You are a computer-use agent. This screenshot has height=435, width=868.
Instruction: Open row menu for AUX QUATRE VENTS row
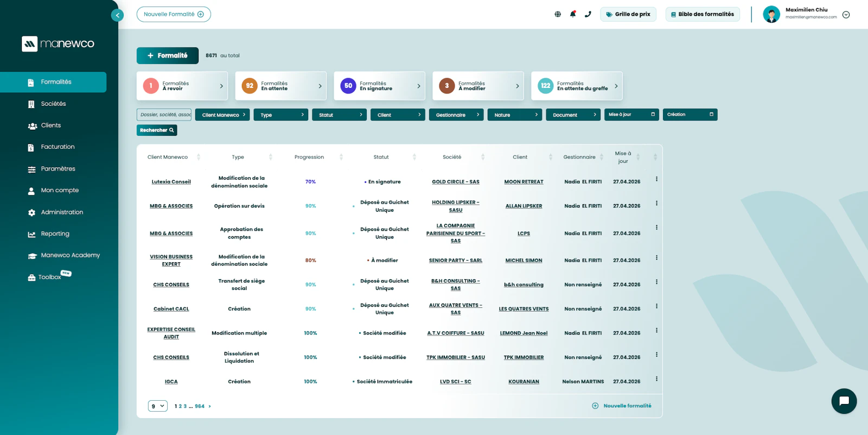pos(656,306)
